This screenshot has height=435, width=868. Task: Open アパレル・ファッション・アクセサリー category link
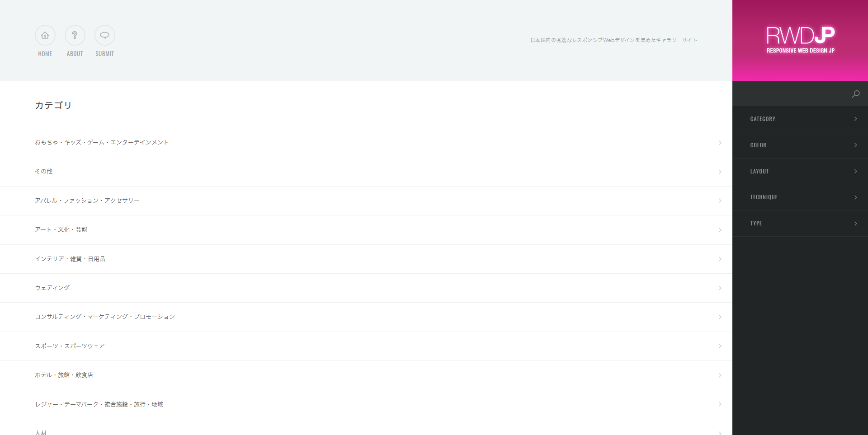point(87,201)
